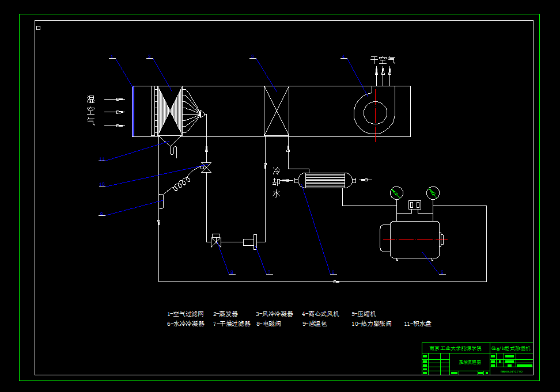Screen dimensions: 560x392
Task: Click the water-cooled condenser shell symbol
Action: (325, 180)
